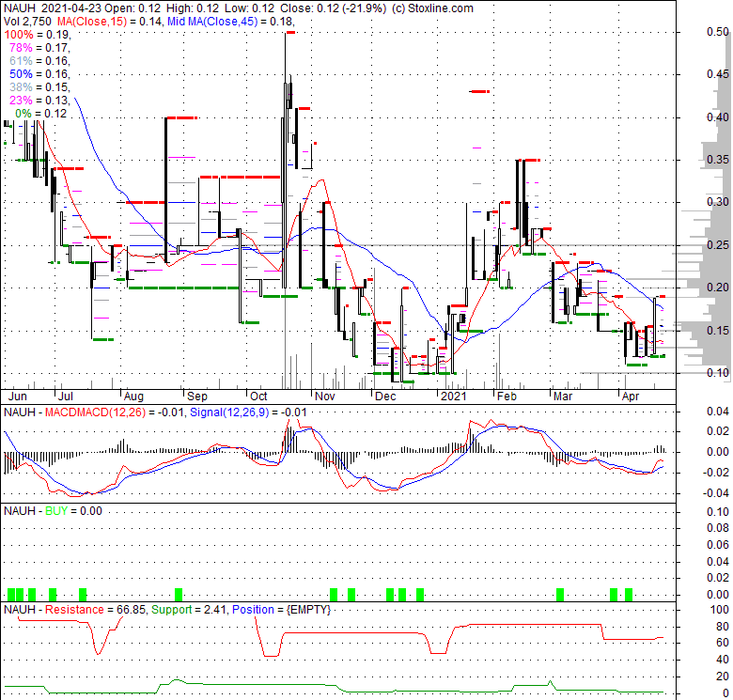Select the 'Vol 2,750' volume label

coord(28,22)
